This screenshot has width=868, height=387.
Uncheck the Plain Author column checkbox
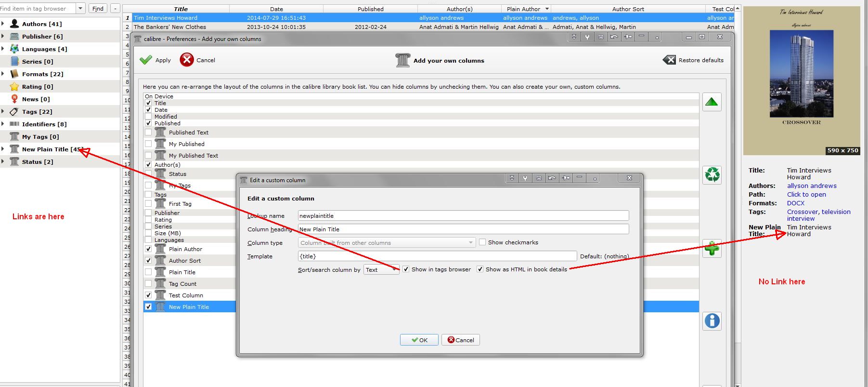click(x=148, y=249)
